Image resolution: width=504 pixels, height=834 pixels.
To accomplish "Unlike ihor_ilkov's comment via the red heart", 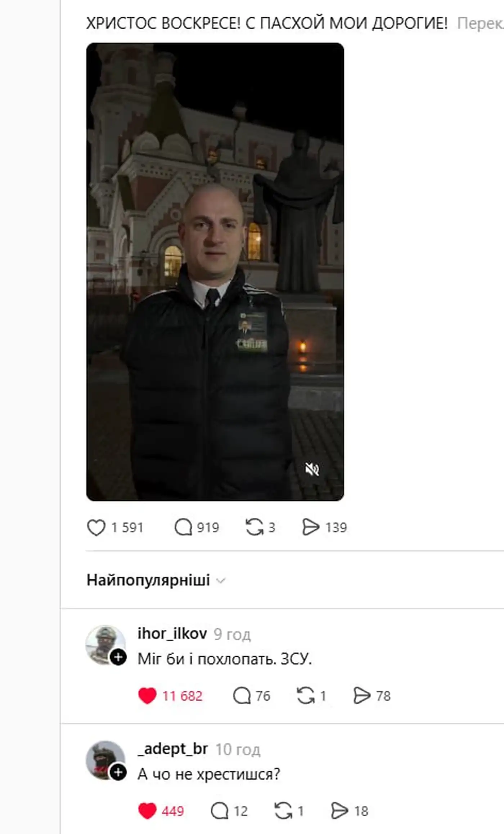I will [x=147, y=696].
